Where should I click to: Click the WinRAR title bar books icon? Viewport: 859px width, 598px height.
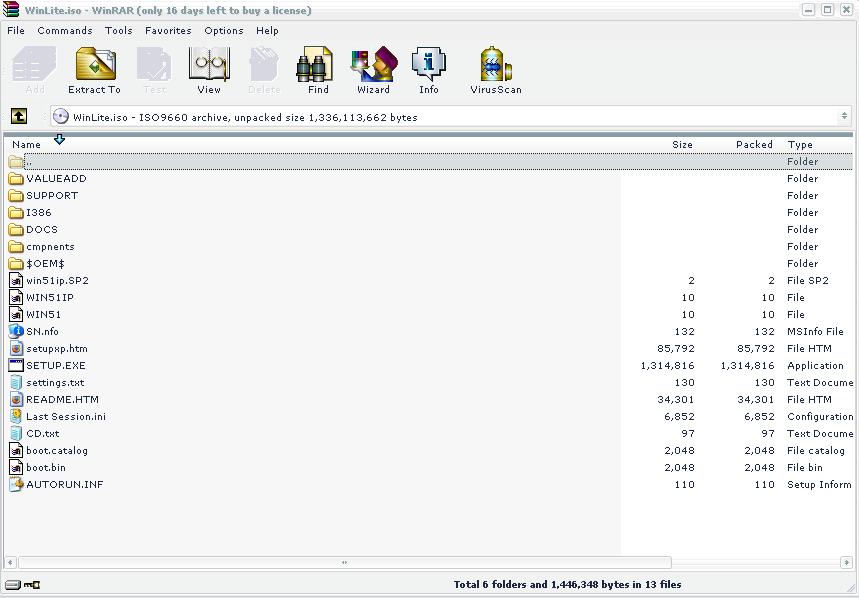[10, 10]
